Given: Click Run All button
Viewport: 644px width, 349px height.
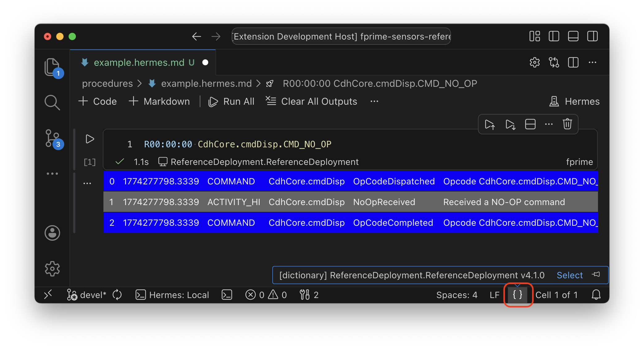Looking at the screenshot, I should click(232, 101).
